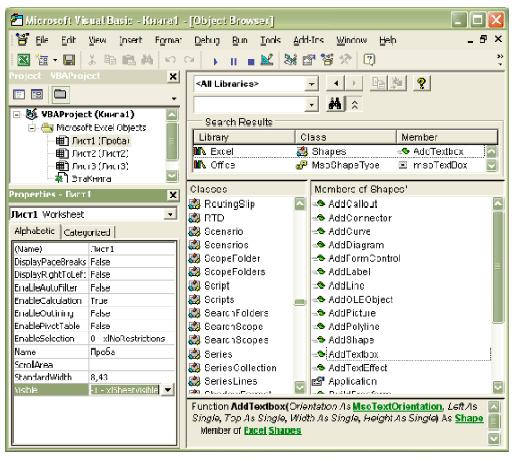The image size is (514, 459).
Task: Toggle Design Mode icon
Action: click(x=267, y=60)
